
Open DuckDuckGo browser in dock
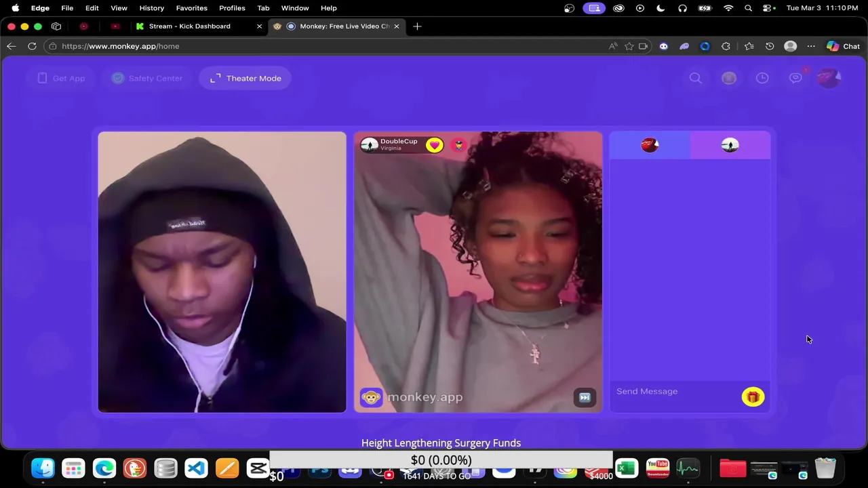point(135,468)
